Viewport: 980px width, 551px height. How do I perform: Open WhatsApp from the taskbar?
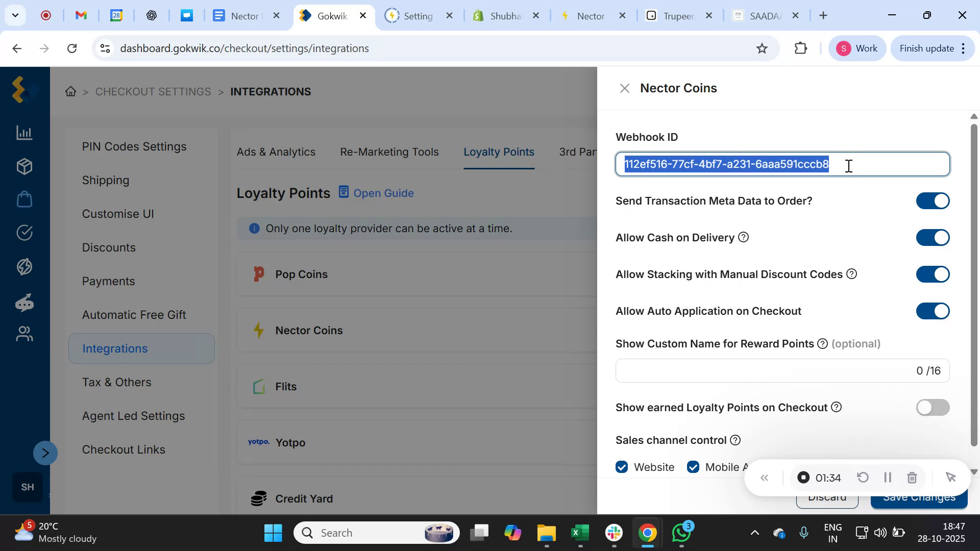[681, 532]
